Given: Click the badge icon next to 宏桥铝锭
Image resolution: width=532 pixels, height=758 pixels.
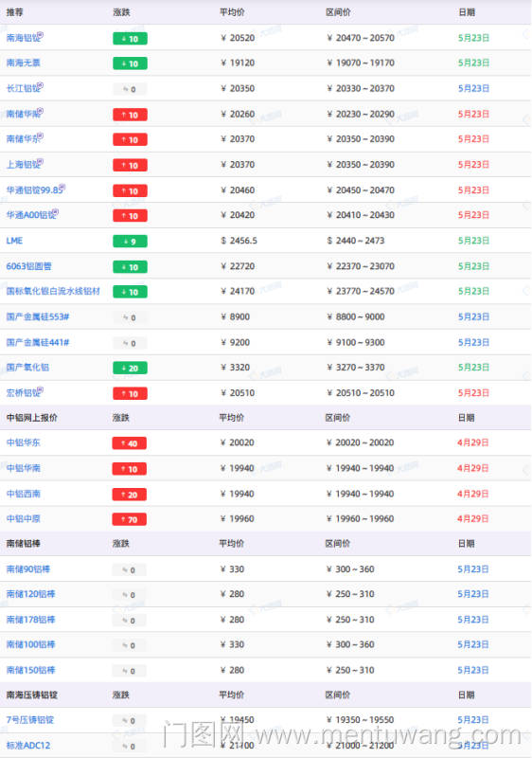Looking at the screenshot, I should click(x=41, y=390).
